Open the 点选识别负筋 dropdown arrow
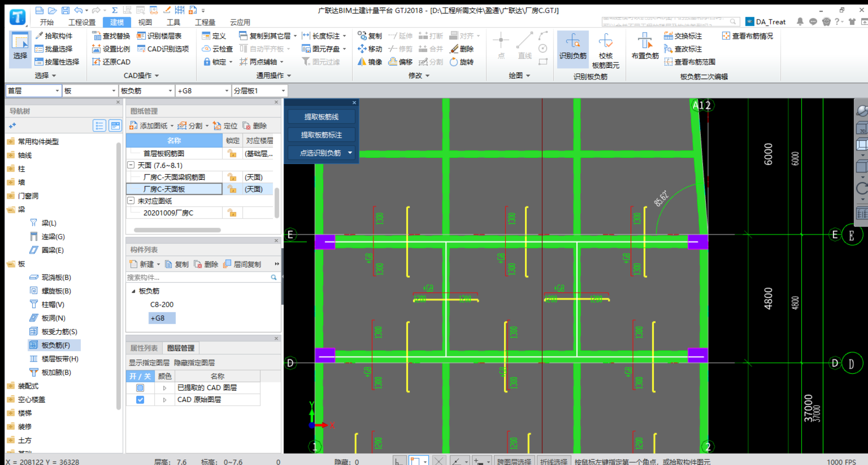868x465 pixels. click(x=350, y=153)
